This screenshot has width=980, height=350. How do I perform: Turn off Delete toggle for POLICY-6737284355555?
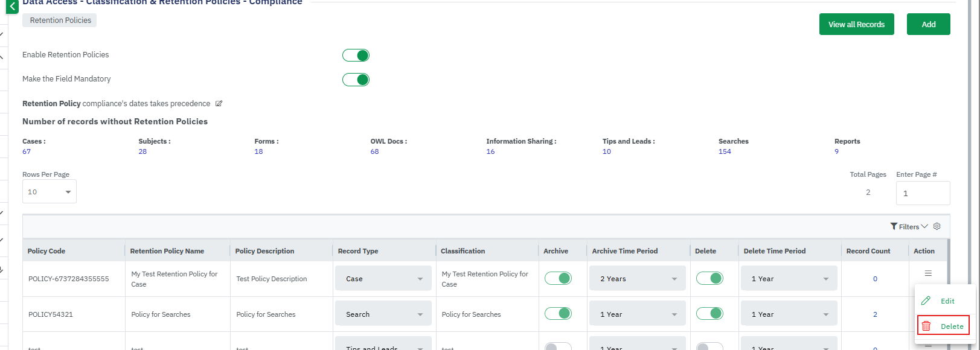[x=709, y=278]
